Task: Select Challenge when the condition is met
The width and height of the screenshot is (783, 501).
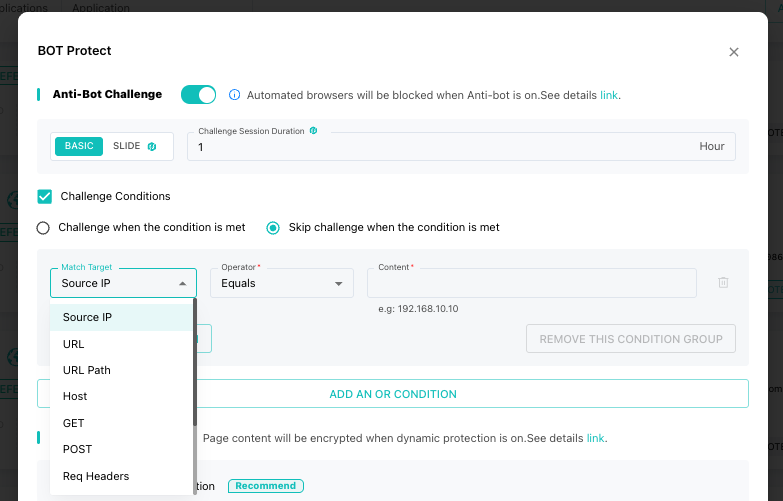Action: pos(43,227)
